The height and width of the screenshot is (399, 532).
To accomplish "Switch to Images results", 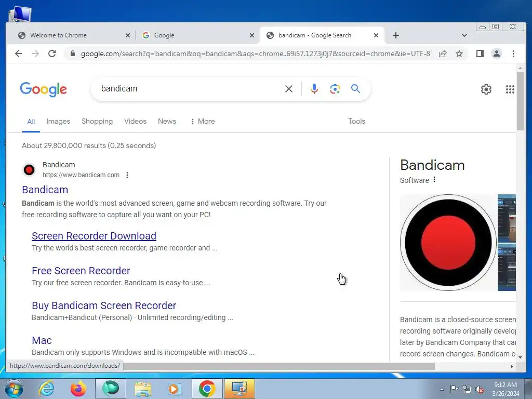I will click(x=58, y=121).
